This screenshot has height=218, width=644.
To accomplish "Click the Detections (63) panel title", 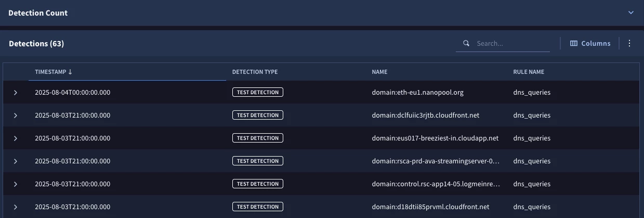I will [x=36, y=44].
